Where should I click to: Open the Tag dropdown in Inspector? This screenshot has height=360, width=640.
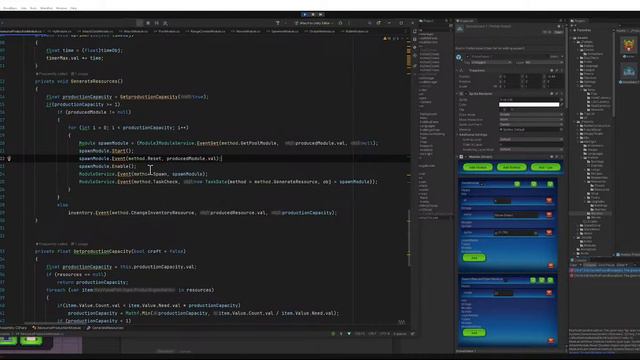(x=492, y=62)
